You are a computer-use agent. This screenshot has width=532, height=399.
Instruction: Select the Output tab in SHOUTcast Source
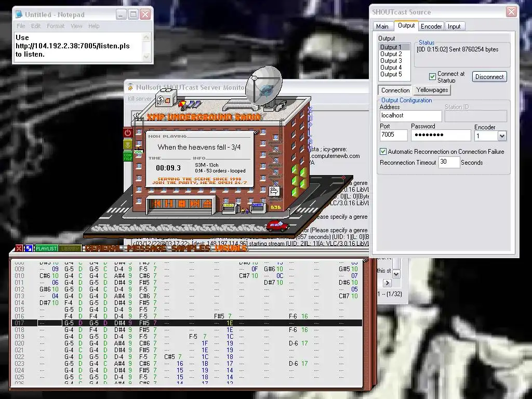point(406,26)
